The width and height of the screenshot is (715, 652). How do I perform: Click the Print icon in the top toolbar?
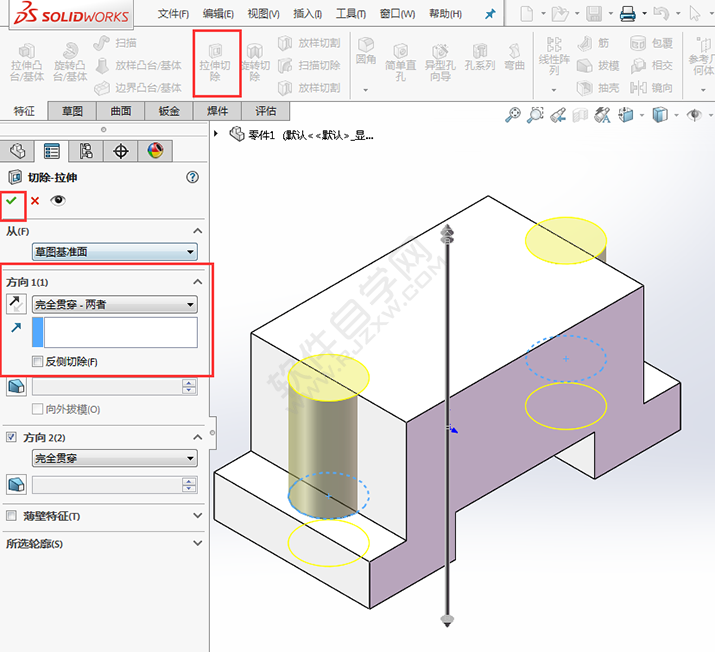click(627, 14)
